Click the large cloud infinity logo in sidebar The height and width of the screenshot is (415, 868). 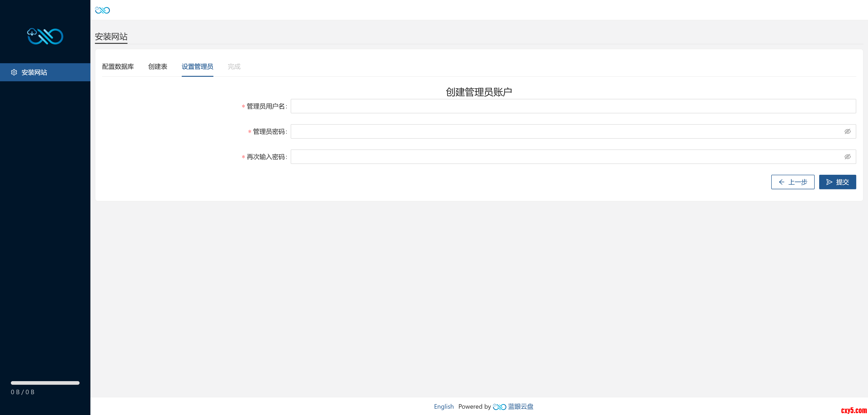[x=45, y=36]
